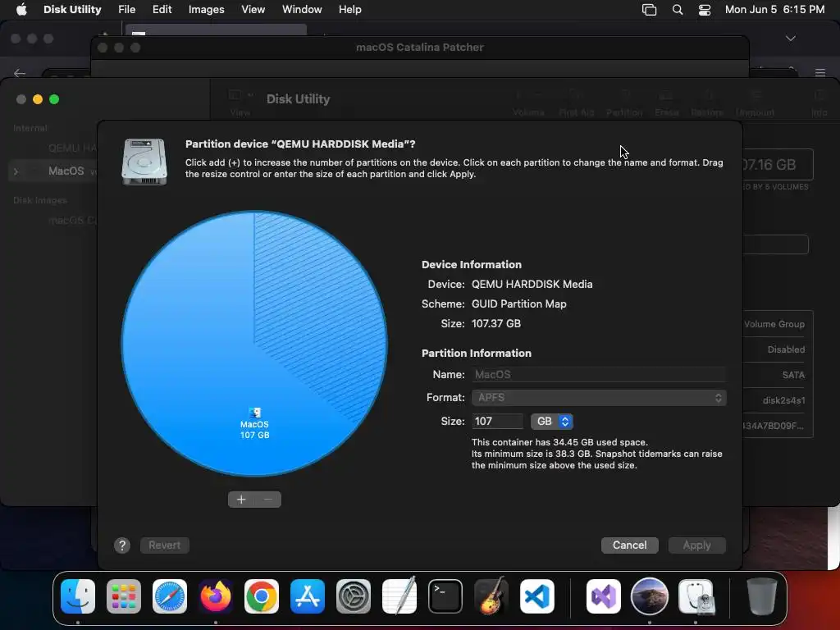Open the help question mark button

[x=122, y=546]
